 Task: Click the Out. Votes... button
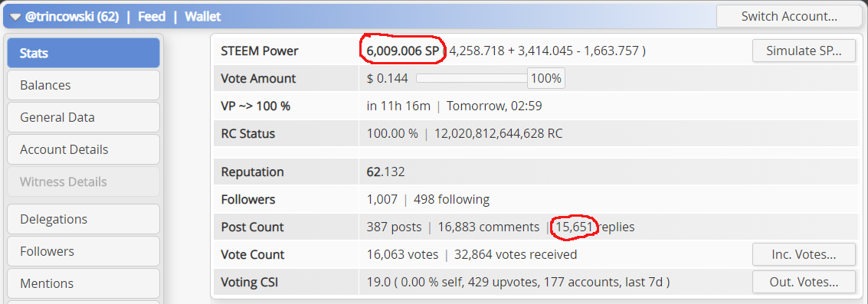point(804,282)
